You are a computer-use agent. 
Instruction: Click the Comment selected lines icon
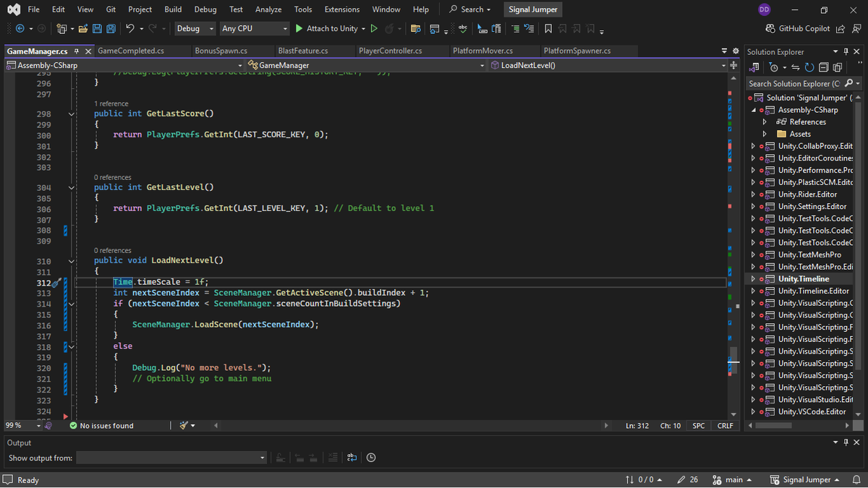point(514,28)
